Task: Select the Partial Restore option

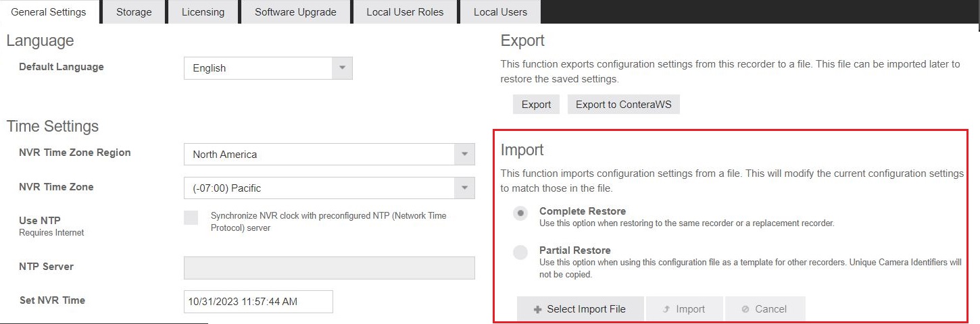Action: (x=520, y=252)
